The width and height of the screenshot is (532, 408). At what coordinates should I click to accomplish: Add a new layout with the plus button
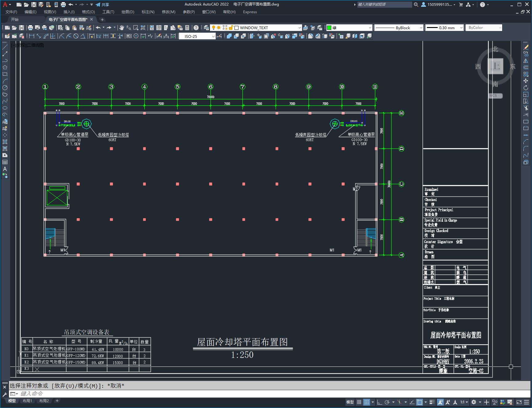[57, 401]
